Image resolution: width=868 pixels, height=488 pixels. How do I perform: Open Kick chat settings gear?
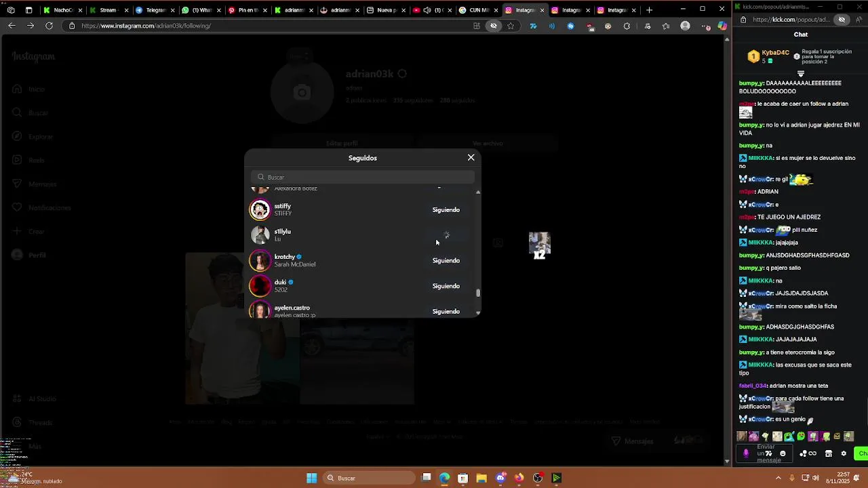click(x=844, y=453)
